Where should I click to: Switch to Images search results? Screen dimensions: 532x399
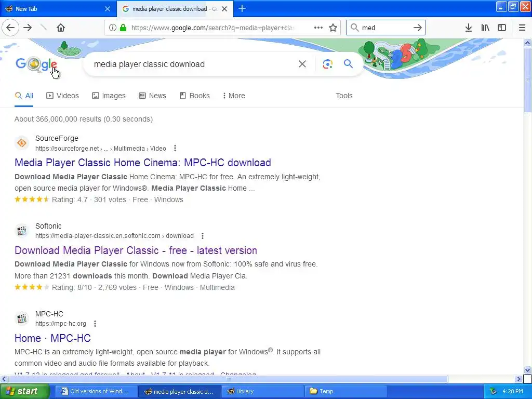coord(109,96)
